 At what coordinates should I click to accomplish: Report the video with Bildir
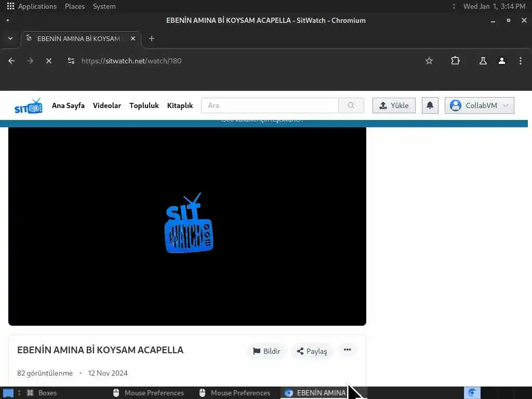pos(267,351)
